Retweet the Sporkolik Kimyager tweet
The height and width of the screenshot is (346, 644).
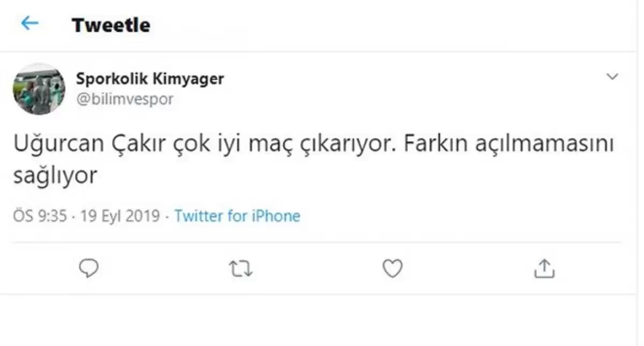pyautogui.click(x=240, y=268)
